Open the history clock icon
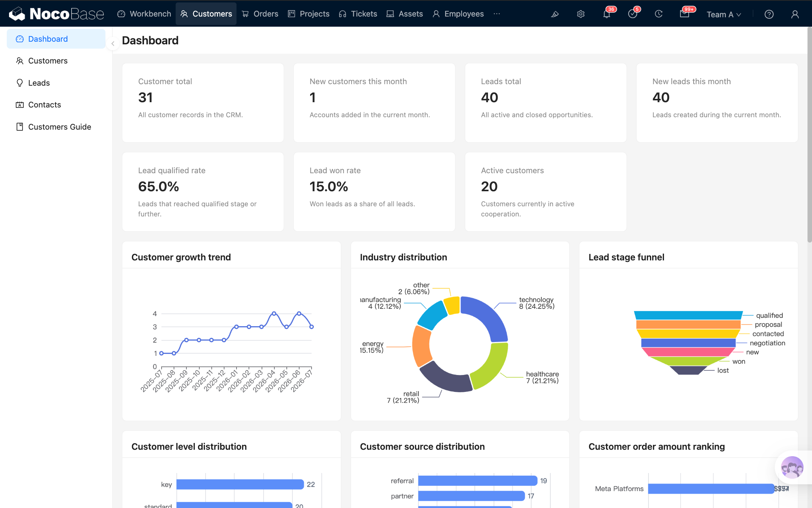Image resolution: width=812 pixels, height=508 pixels. click(x=659, y=14)
